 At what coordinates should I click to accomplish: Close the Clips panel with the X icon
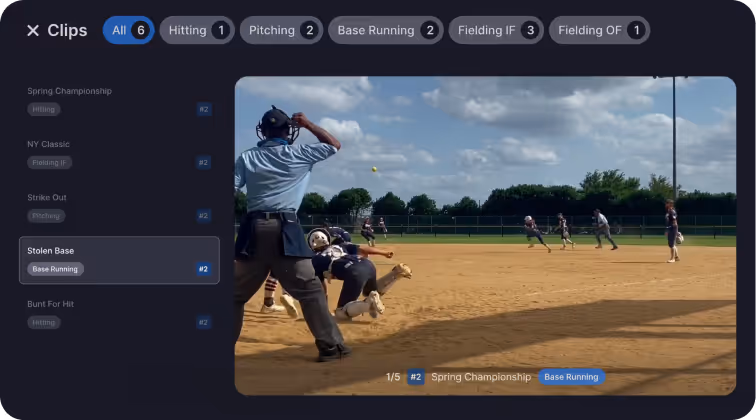33,30
